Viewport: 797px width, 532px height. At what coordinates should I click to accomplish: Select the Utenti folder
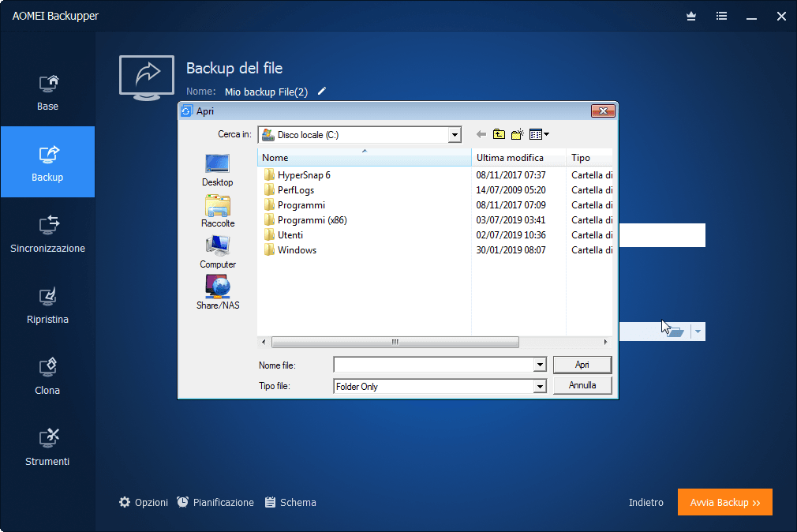point(283,235)
